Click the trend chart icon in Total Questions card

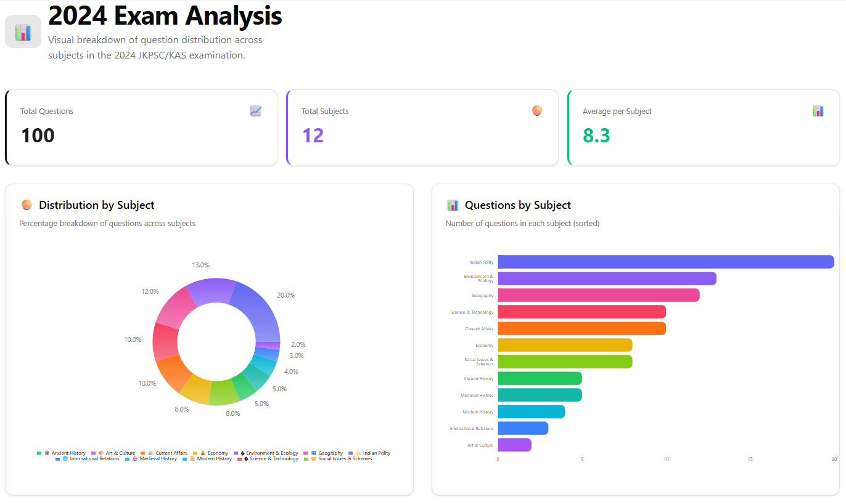[x=256, y=111]
